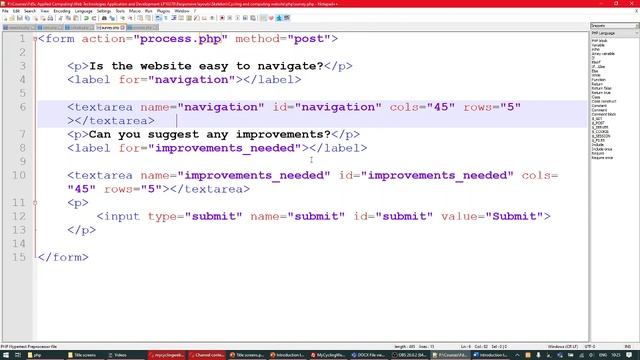Click line number 12 in the margin
640x360 pixels.
point(19,216)
